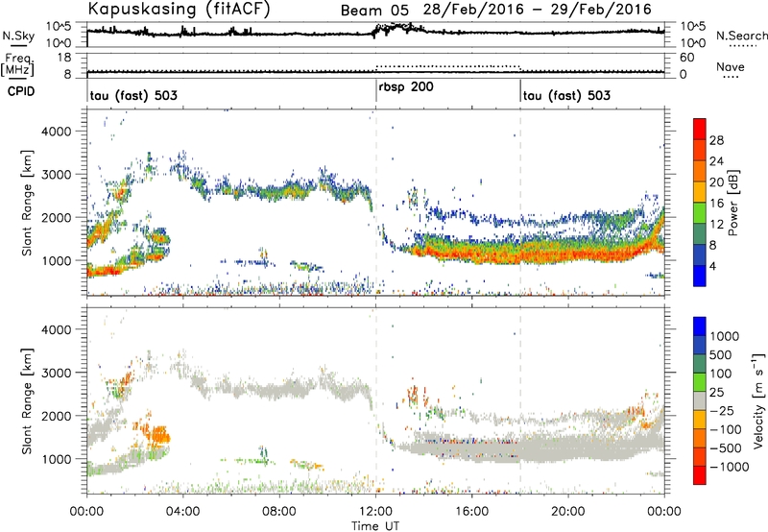Click the '25' label on velocity colorbar
Screen dimensions: 768x532
tap(717, 392)
